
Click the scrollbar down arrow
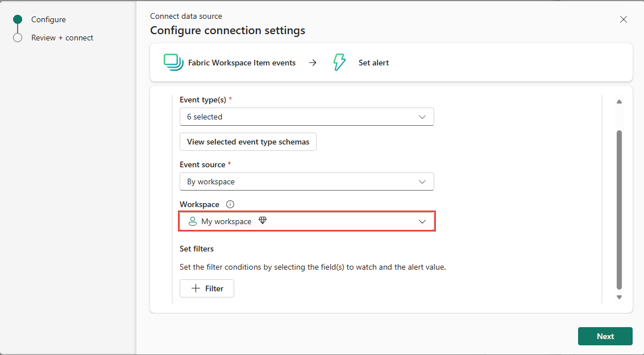[619, 297]
